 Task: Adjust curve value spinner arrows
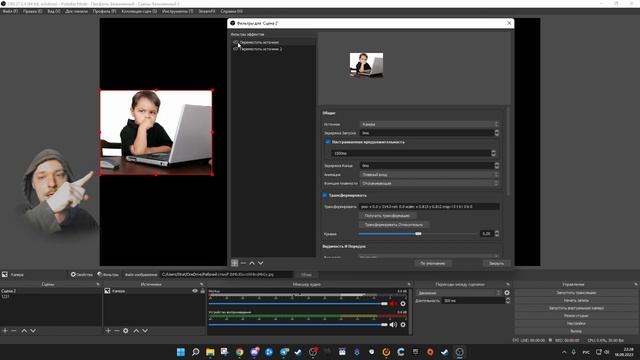coord(497,233)
